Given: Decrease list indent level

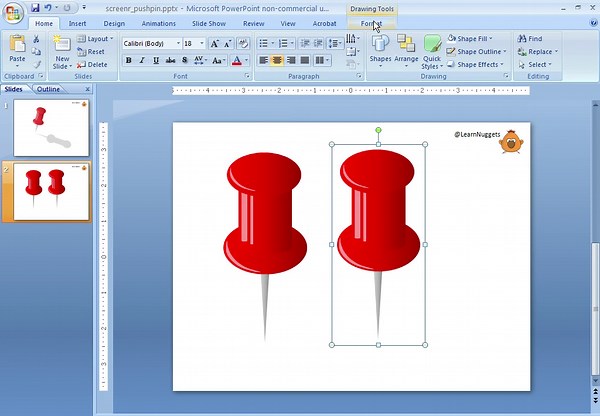Looking at the screenshot, I should 305,43.
